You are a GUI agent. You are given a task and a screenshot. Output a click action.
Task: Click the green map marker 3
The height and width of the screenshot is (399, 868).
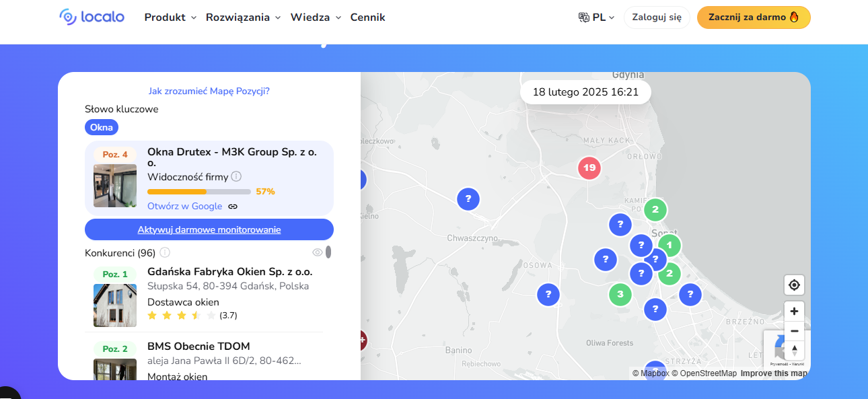(620, 294)
